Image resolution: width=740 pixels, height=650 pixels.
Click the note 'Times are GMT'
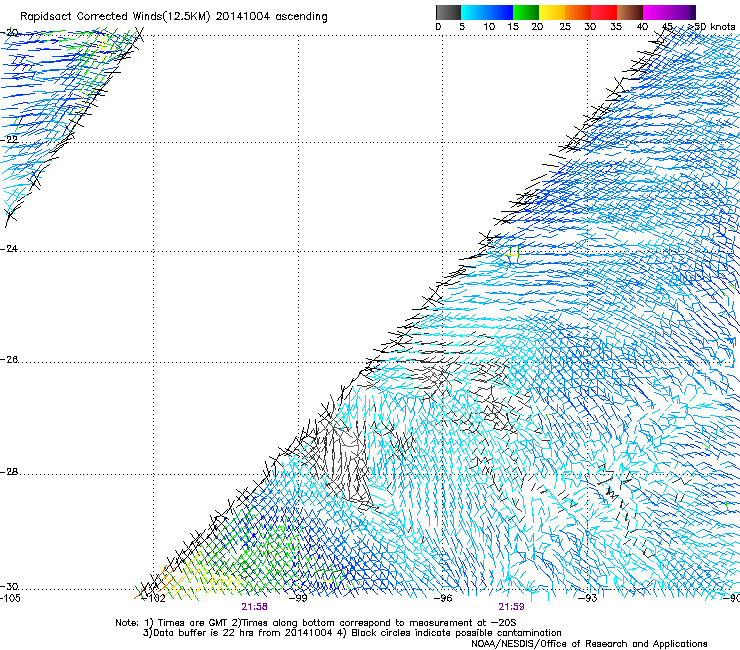tap(193, 623)
